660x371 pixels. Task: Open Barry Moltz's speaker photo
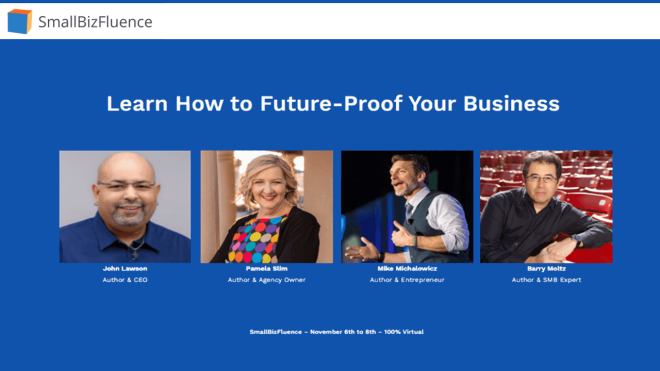pos(546,207)
